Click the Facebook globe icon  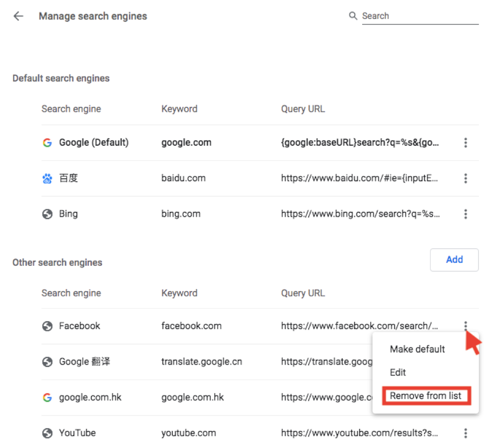pos(47,326)
